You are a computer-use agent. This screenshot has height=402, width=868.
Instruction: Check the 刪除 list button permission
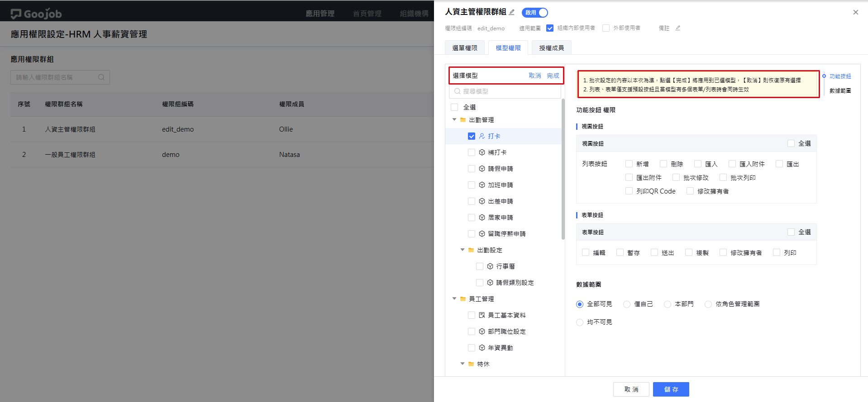[663, 164]
